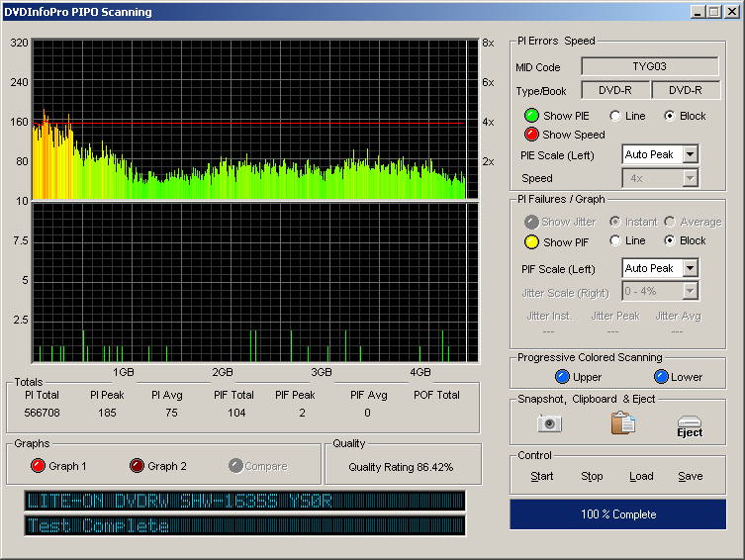Choose Instant jitter radio button
The width and height of the screenshot is (745, 560).
[x=615, y=222]
